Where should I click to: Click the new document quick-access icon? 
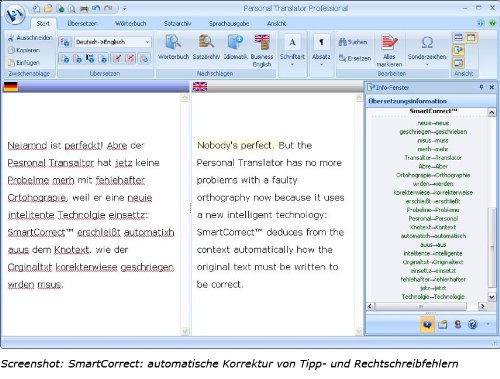coord(36,8)
